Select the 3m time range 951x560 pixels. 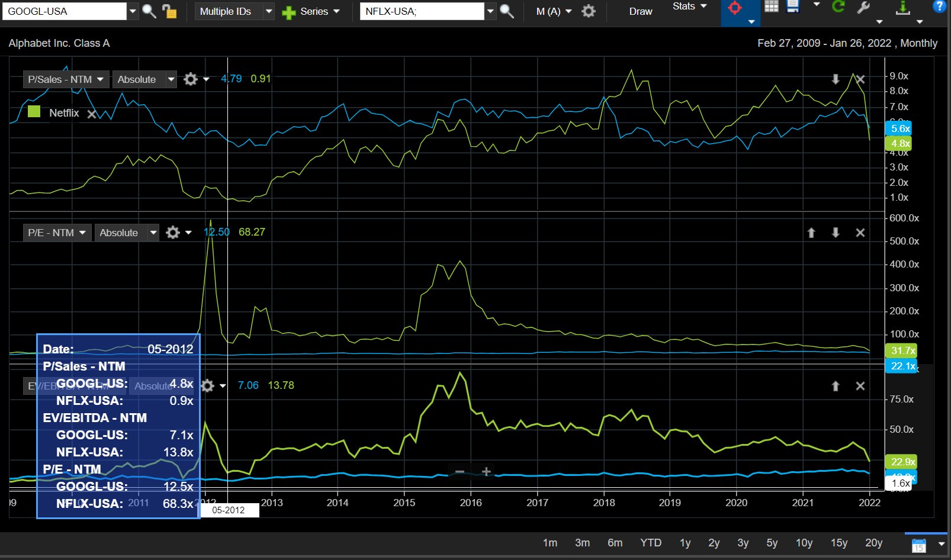pyautogui.click(x=582, y=543)
